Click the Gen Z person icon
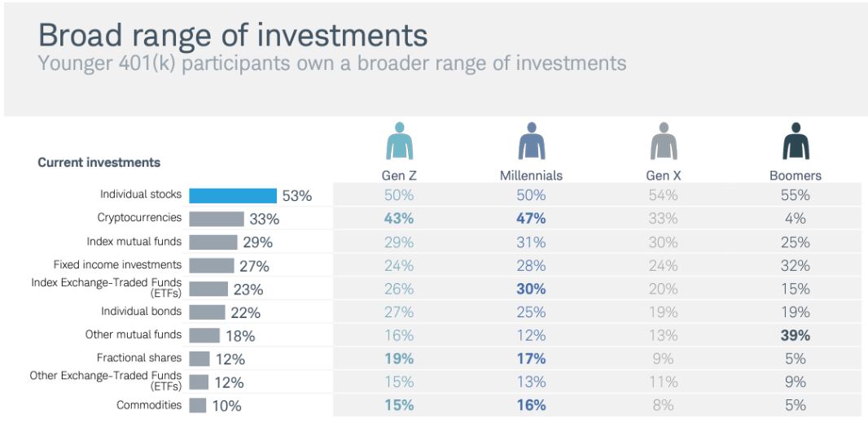The image size is (868, 423). 399,141
